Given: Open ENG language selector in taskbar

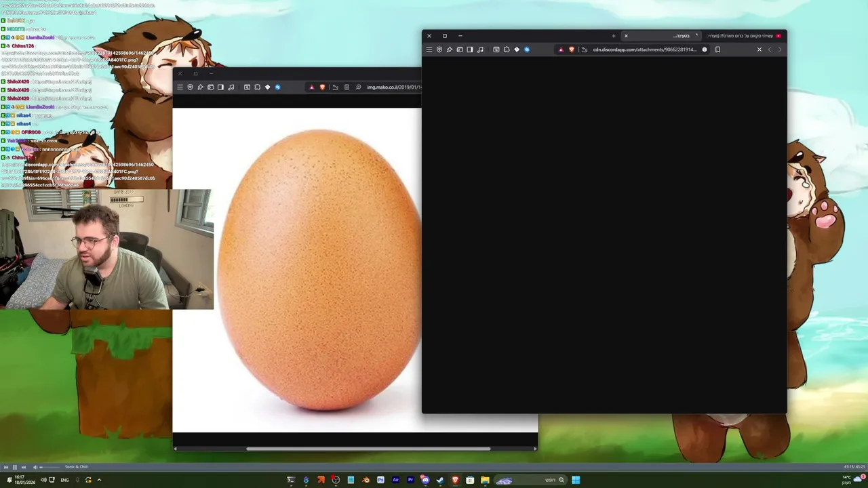Looking at the screenshot, I should [65, 480].
